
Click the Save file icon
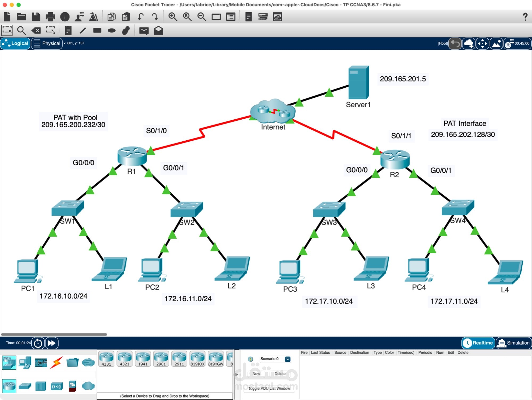36,17
